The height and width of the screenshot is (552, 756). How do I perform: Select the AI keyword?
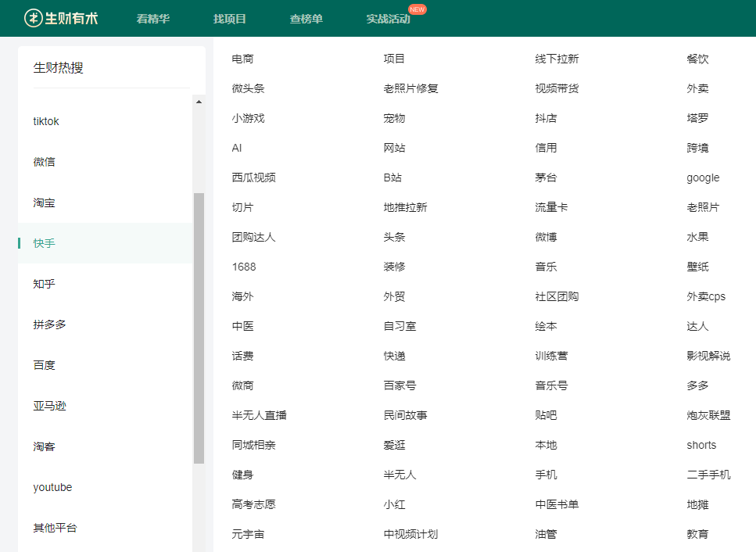click(x=237, y=148)
